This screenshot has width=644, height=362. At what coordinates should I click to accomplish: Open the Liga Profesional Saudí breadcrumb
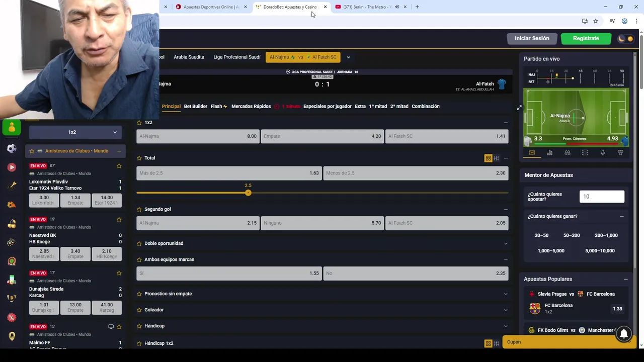coord(237,57)
